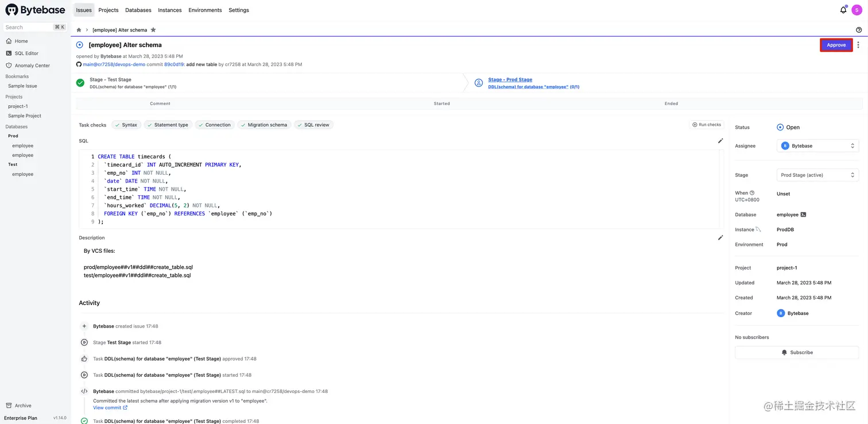Expand the Prod database group
The image size is (868, 424).
click(x=13, y=136)
